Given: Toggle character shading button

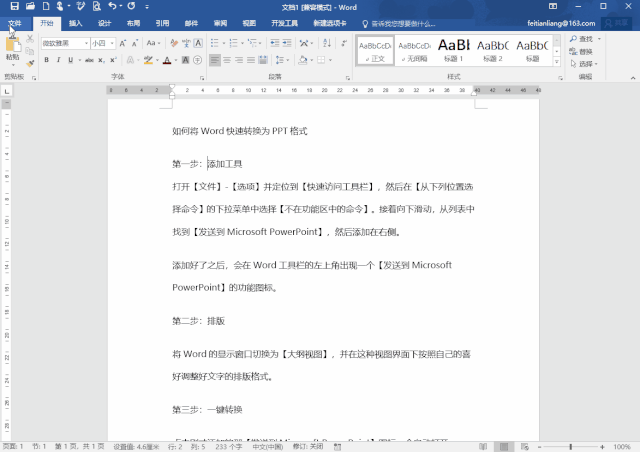Looking at the screenshot, I should 185,60.
